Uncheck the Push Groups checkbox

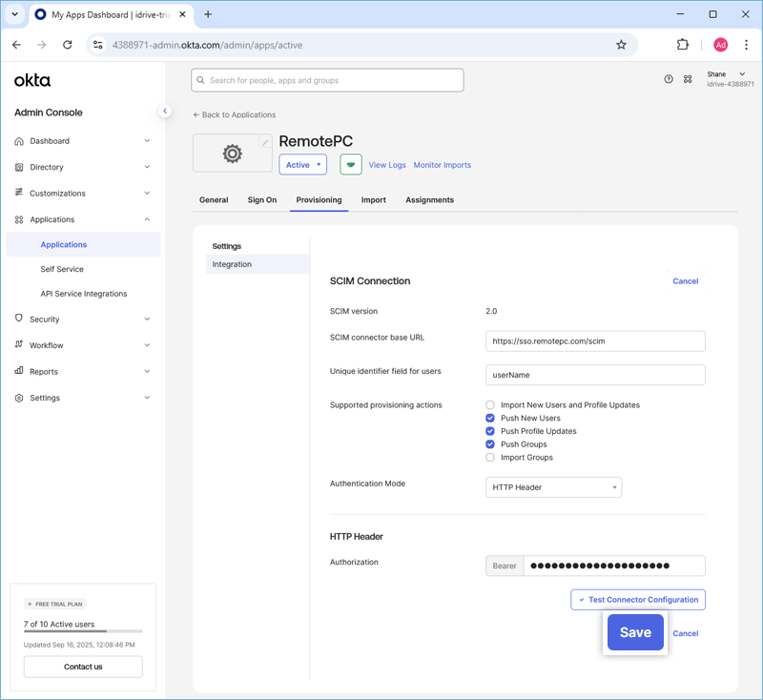(490, 444)
